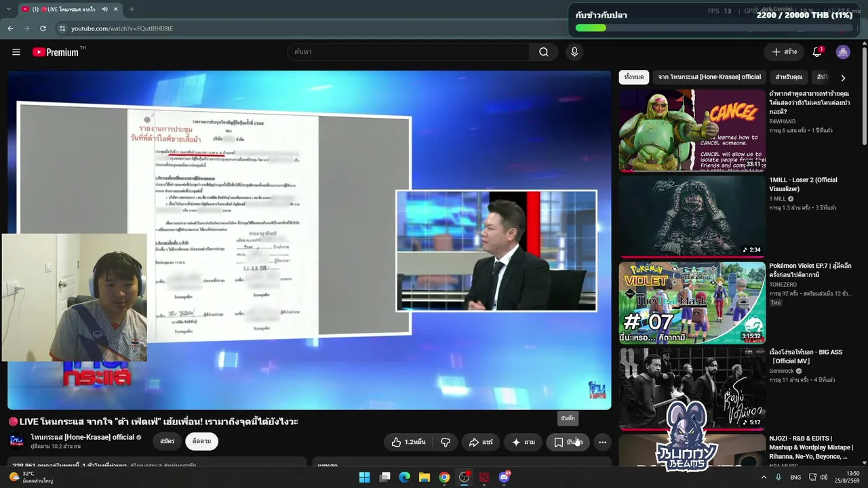Open the 1MILL Loser 2 thumbnail

pyautogui.click(x=692, y=216)
